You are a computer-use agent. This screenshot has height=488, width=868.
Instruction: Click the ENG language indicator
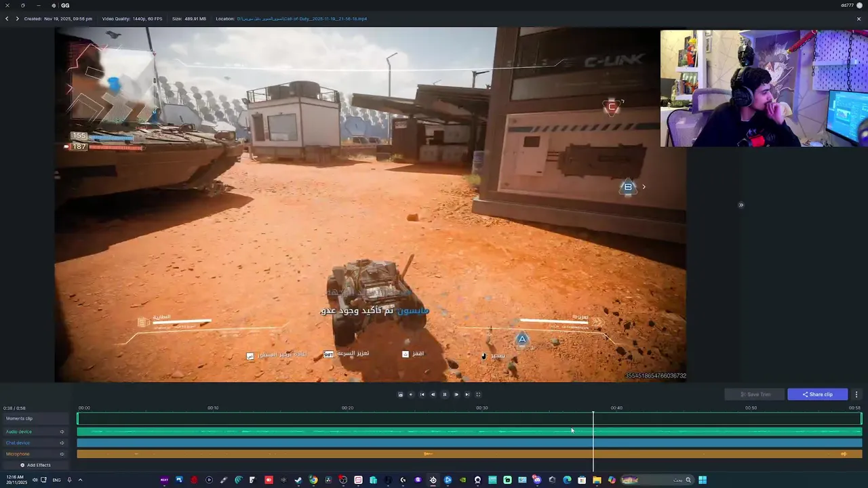[x=56, y=480]
